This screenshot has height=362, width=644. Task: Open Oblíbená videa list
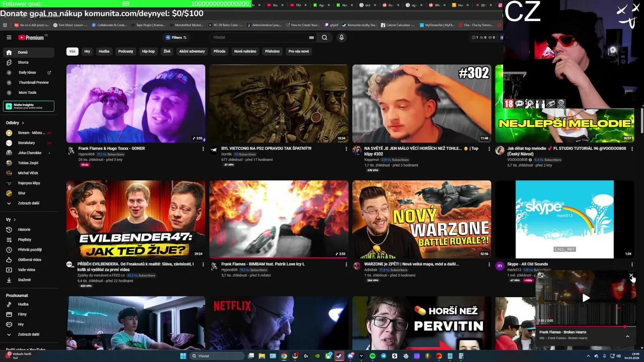[x=28, y=260]
